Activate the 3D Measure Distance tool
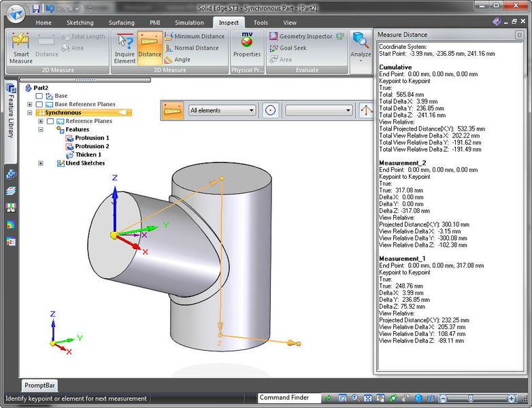Screen dimensions: 532x408 click(150, 48)
